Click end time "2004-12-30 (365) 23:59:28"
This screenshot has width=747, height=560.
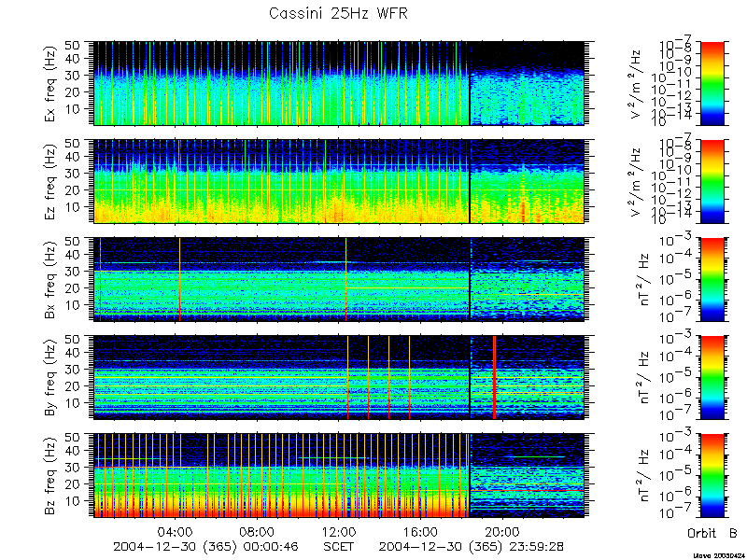click(x=472, y=547)
